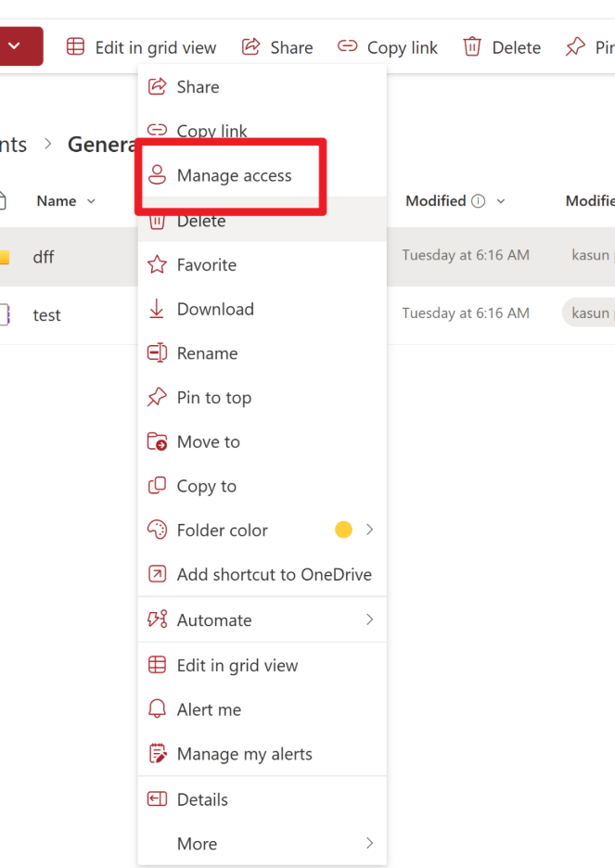
Task: Click the bell icon beside Alert me
Action: pos(157,708)
